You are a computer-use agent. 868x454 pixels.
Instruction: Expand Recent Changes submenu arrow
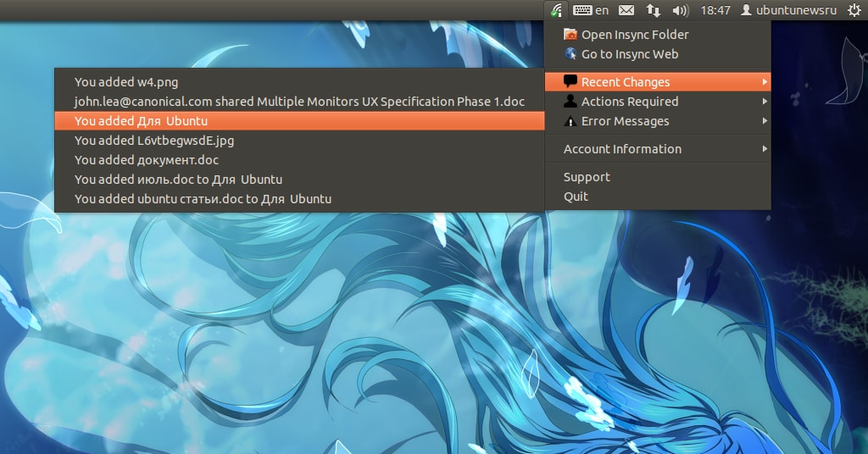[x=765, y=82]
